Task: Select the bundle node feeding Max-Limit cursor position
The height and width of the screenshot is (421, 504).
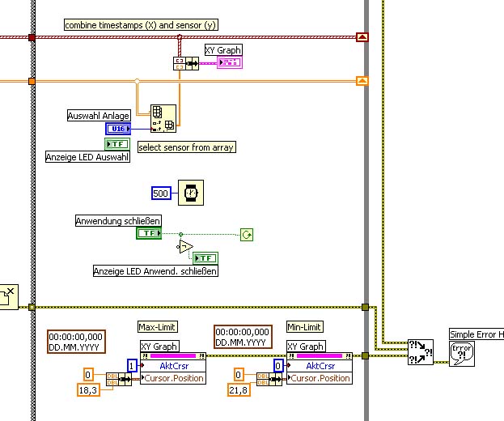Action: [119, 379]
